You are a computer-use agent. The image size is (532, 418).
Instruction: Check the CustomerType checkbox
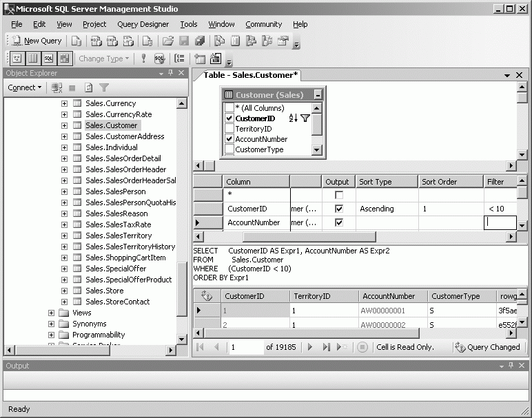click(229, 149)
